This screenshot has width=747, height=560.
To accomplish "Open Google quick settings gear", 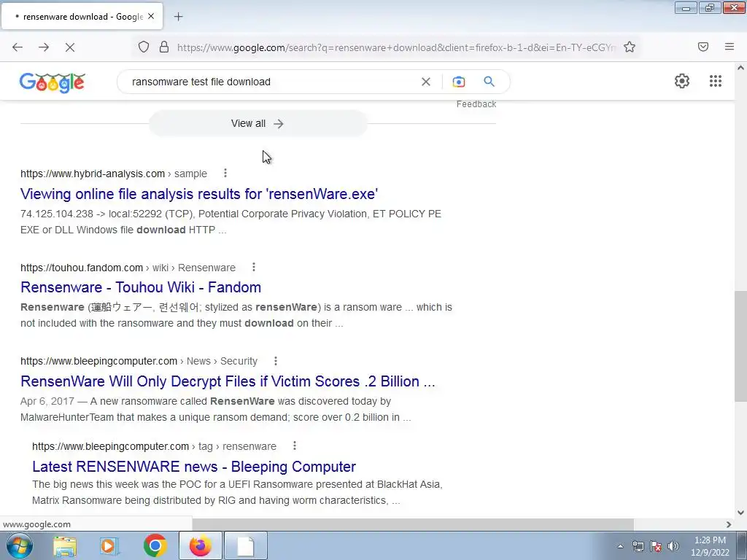I will (682, 81).
